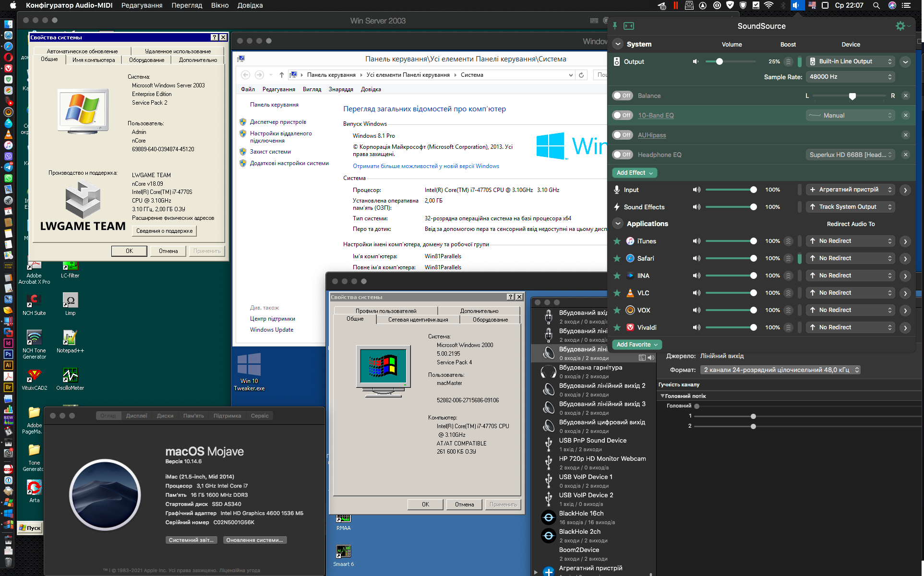
Task: Go up one level in Control Panel
Action: (x=282, y=75)
